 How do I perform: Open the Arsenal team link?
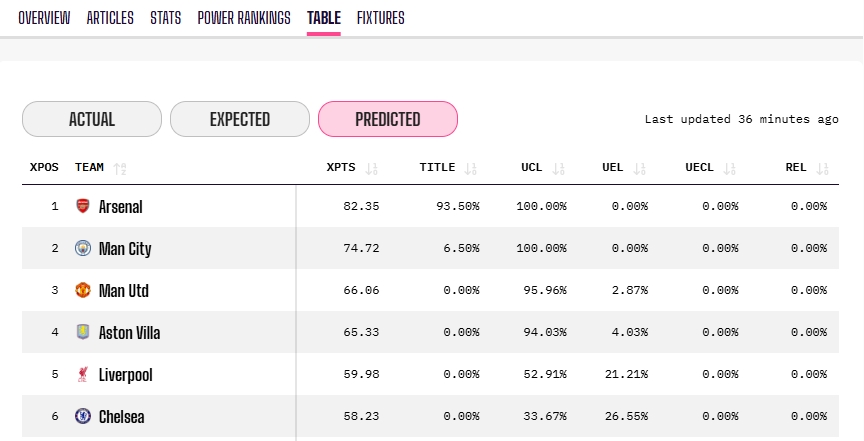pos(121,207)
